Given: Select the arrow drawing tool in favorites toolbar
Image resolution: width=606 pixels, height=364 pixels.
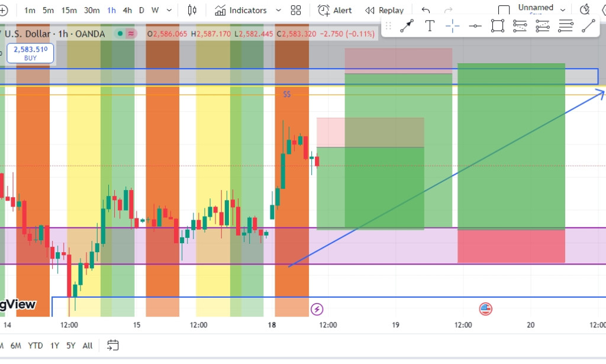Looking at the screenshot, I should click(407, 26).
